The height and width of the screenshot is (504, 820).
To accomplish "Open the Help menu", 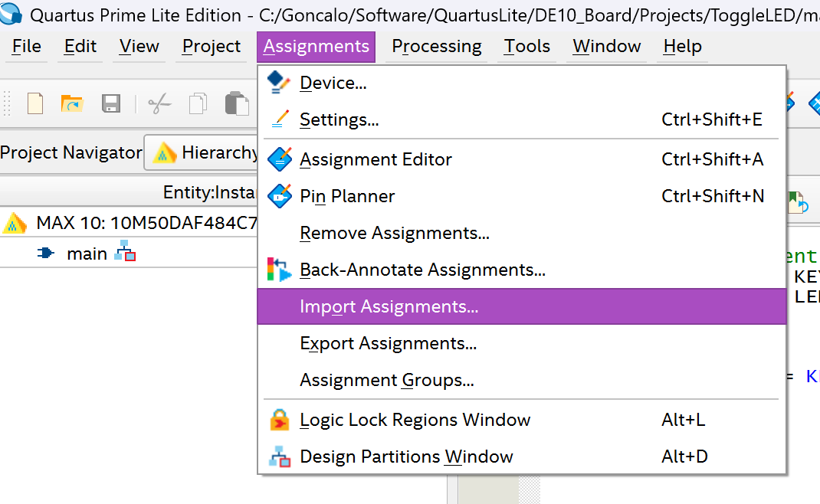I will (683, 47).
